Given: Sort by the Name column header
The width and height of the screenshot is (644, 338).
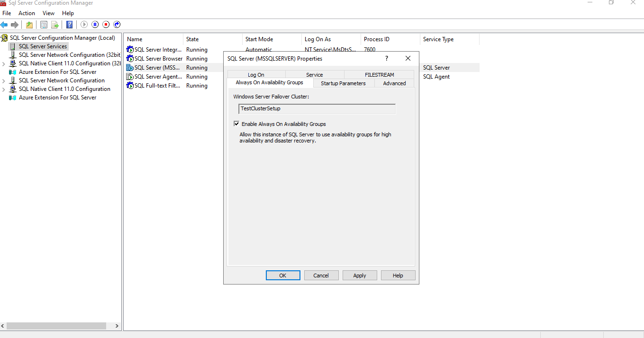Looking at the screenshot, I should pos(154,39).
